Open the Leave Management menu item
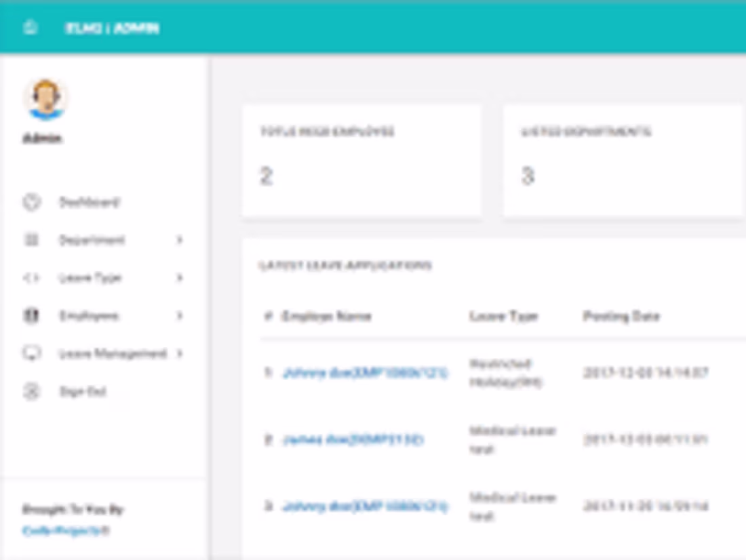This screenshot has height=560, width=746. (x=113, y=353)
